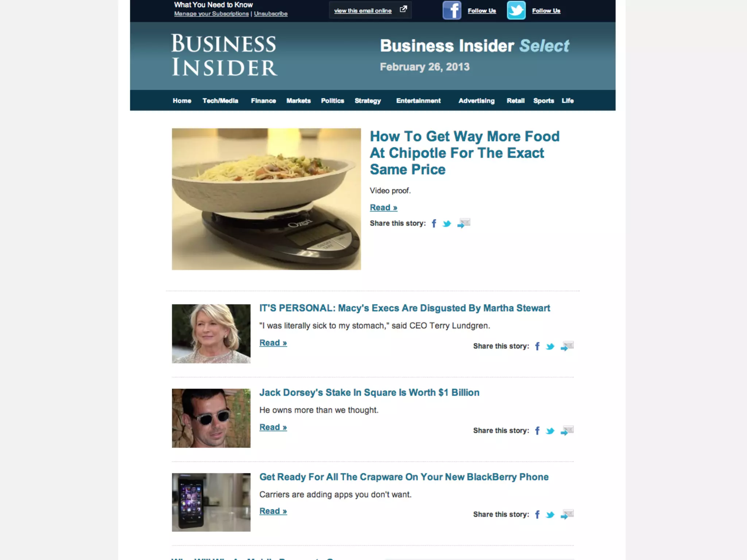Share Martha Stewart story on Facebook

pos(537,346)
